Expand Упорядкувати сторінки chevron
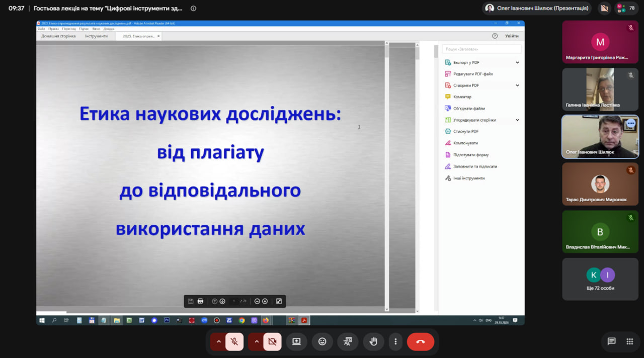The height and width of the screenshot is (358, 644). pos(517,120)
